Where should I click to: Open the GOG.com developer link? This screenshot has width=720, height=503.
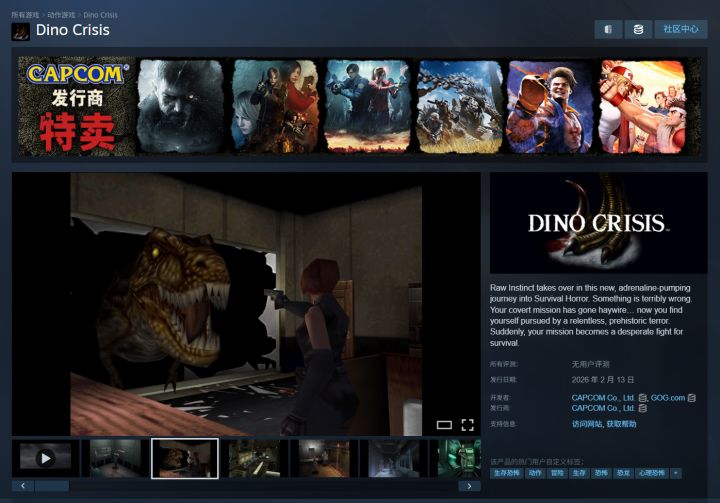668,398
